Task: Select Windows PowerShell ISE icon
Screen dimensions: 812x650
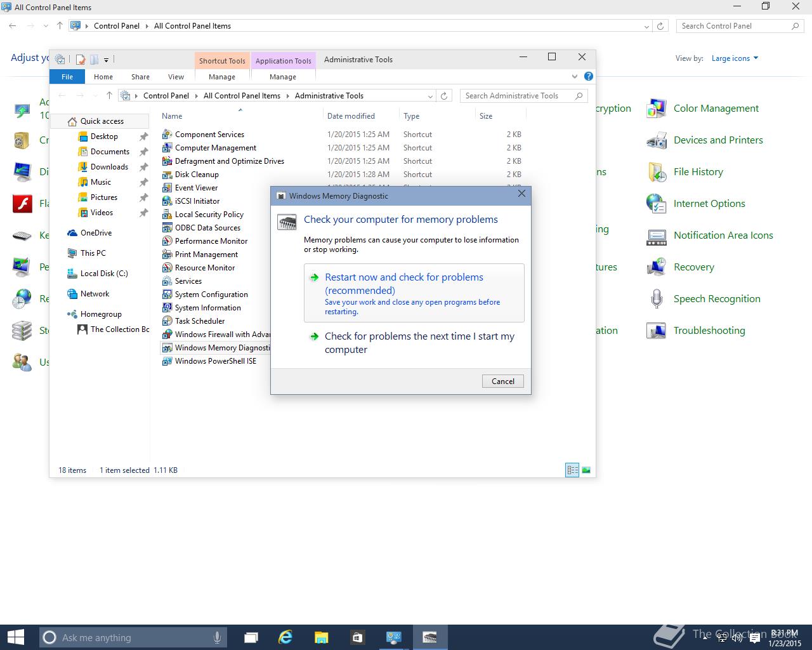Action: 167,361
